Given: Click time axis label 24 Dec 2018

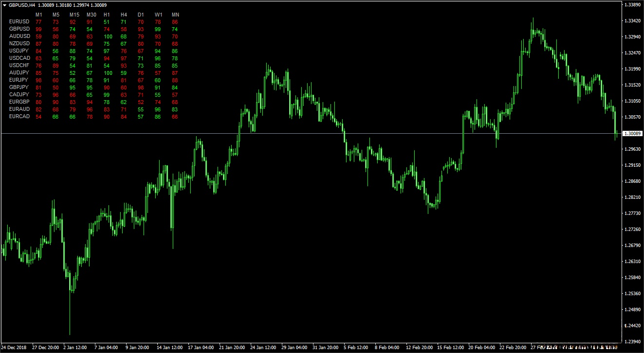Looking at the screenshot, I should pos(13,348).
